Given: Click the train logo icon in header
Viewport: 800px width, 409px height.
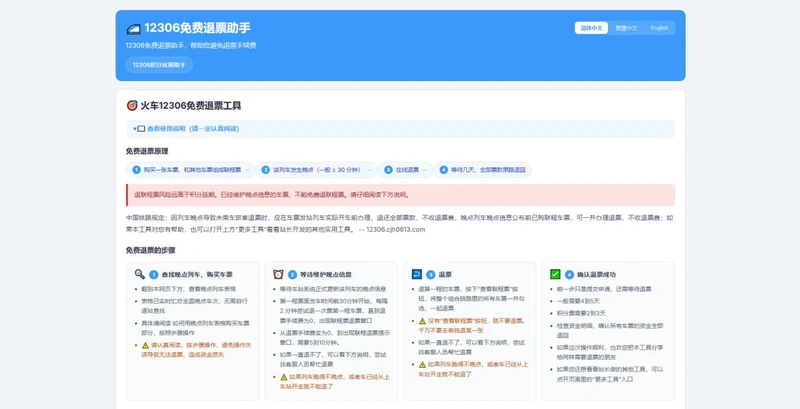Looking at the screenshot, I should pos(133,29).
